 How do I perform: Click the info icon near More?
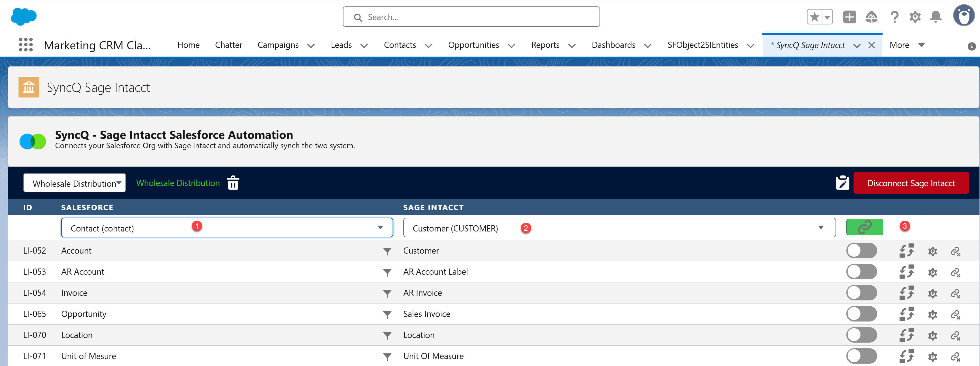click(971, 46)
